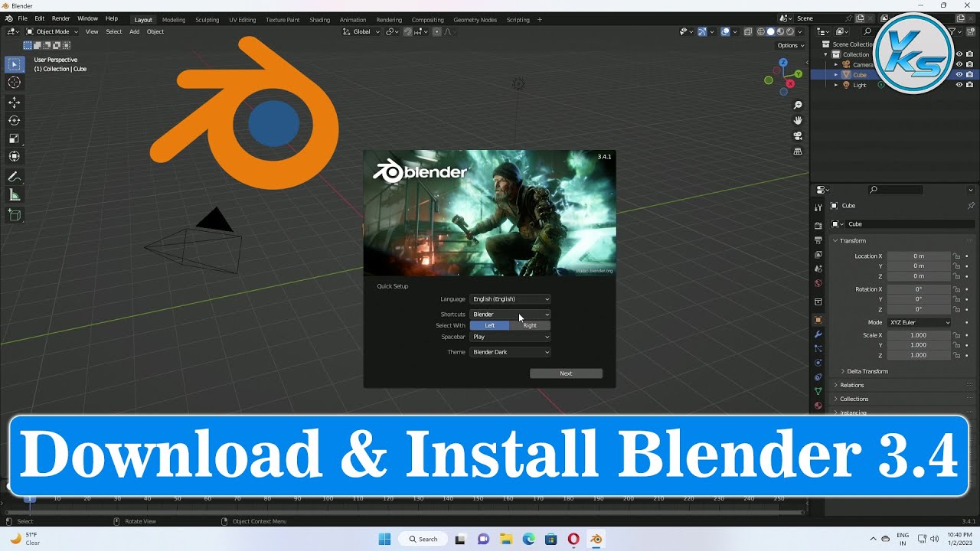This screenshot has height=551, width=980.
Task: Select the Annotate tool
Action: [x=15, y=177]
